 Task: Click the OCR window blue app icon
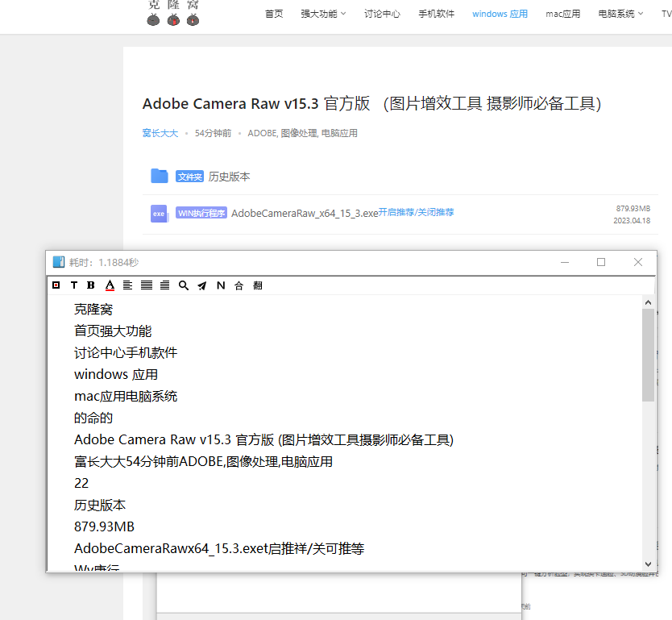coord(59,262)
